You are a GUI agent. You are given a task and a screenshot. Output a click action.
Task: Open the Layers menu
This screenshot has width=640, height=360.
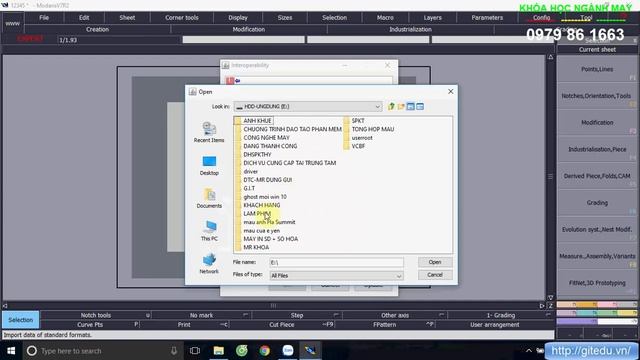point(433,18)
